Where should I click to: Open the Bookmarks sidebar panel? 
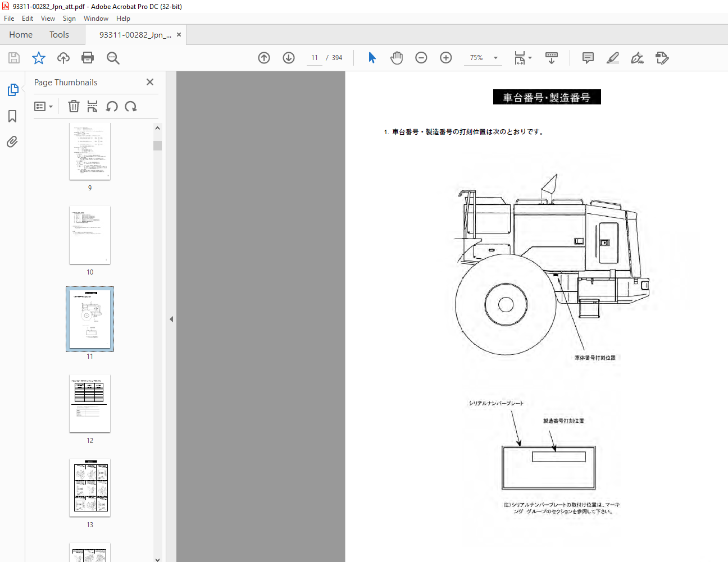12,116
